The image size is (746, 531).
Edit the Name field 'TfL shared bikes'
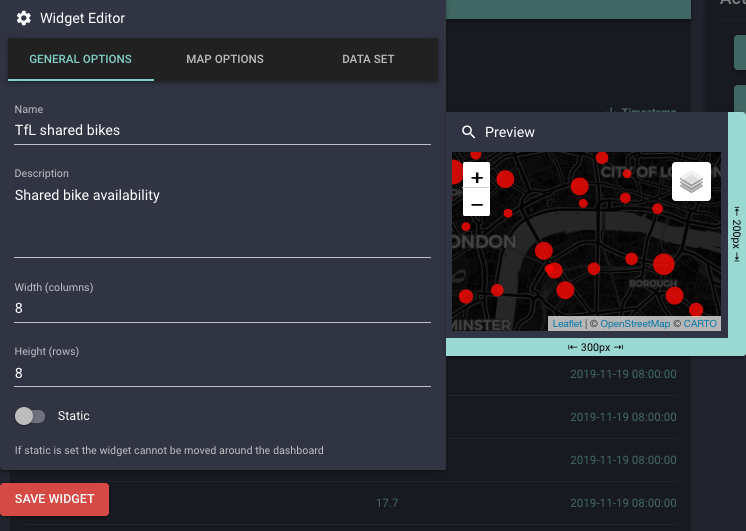222,130
